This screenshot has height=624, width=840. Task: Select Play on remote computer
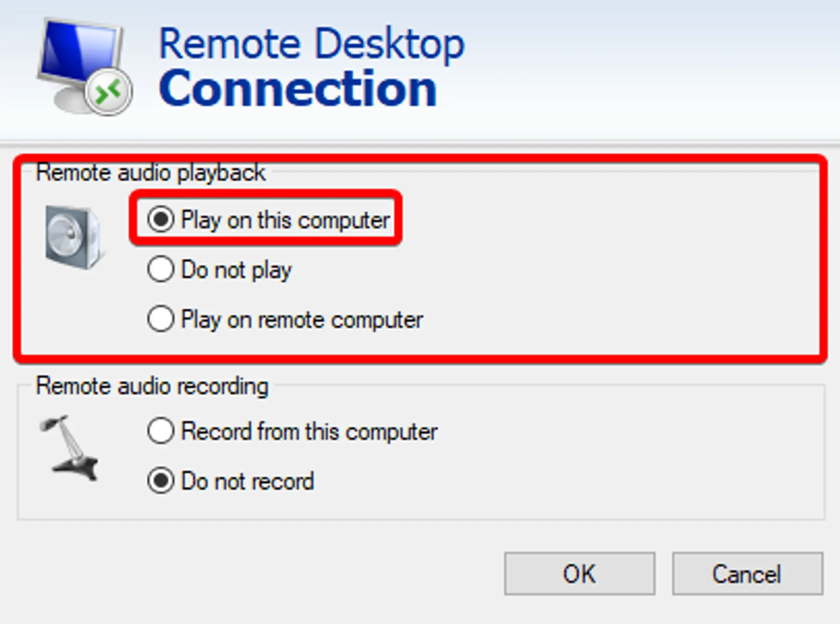[161, 320]
